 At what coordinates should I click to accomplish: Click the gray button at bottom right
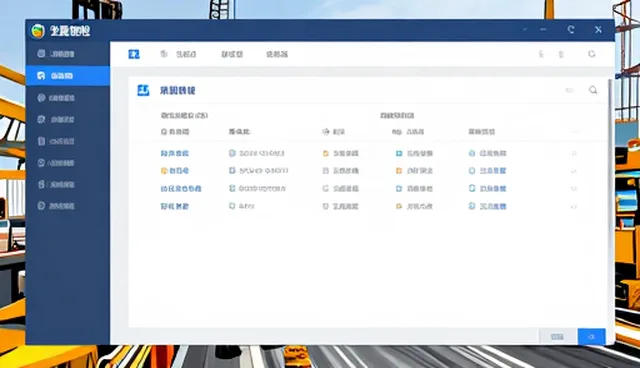[558, 337]
